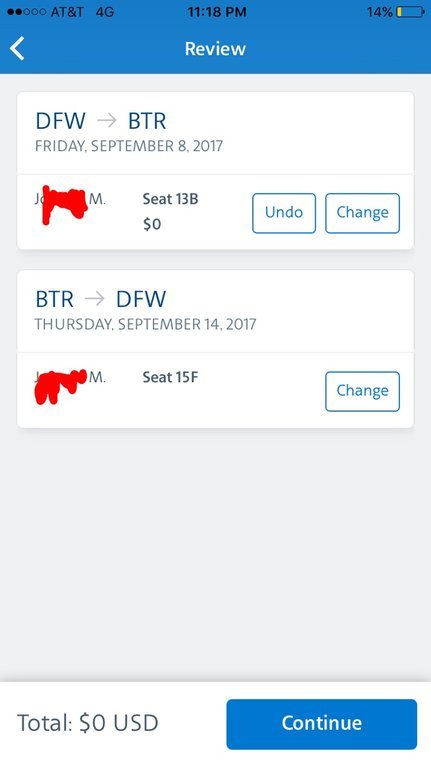Screen dimensions: 431x767
Task: Change seat 15F on BTR flight
Action: click(363, 391)
